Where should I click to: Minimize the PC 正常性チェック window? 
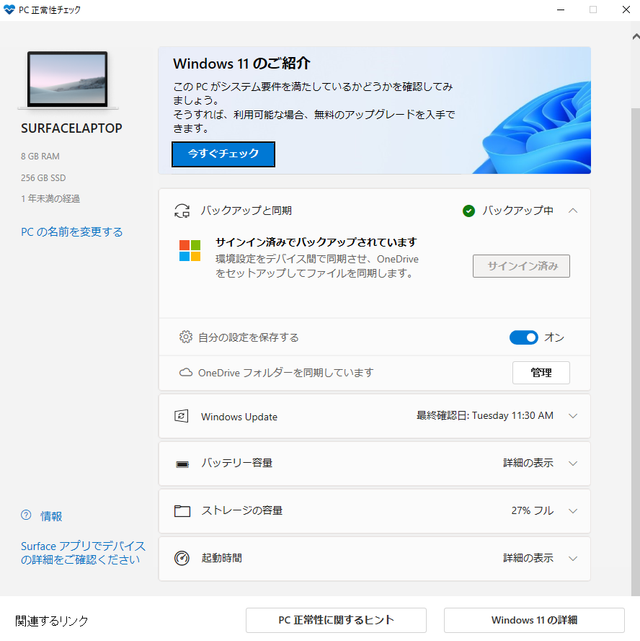[560, 10]
